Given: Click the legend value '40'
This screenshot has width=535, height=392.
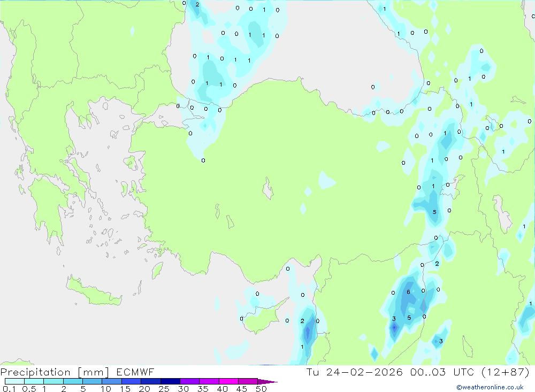Looking at the screenshot, I should pos(223,389).
